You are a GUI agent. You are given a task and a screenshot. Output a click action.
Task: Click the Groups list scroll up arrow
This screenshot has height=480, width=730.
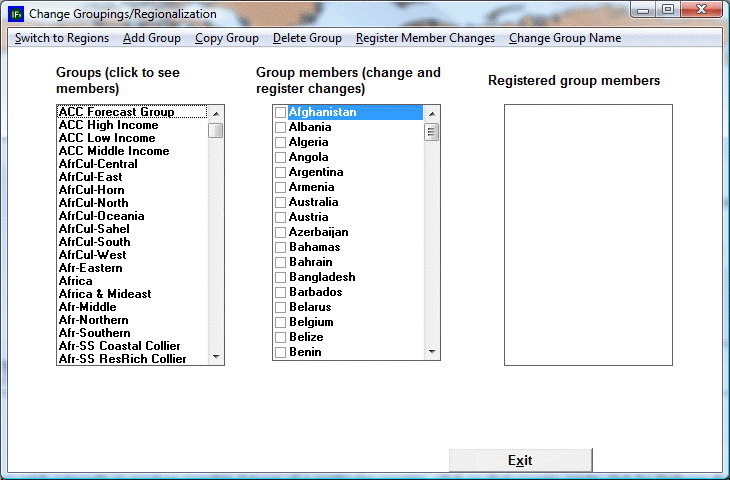tap(216, 113)
